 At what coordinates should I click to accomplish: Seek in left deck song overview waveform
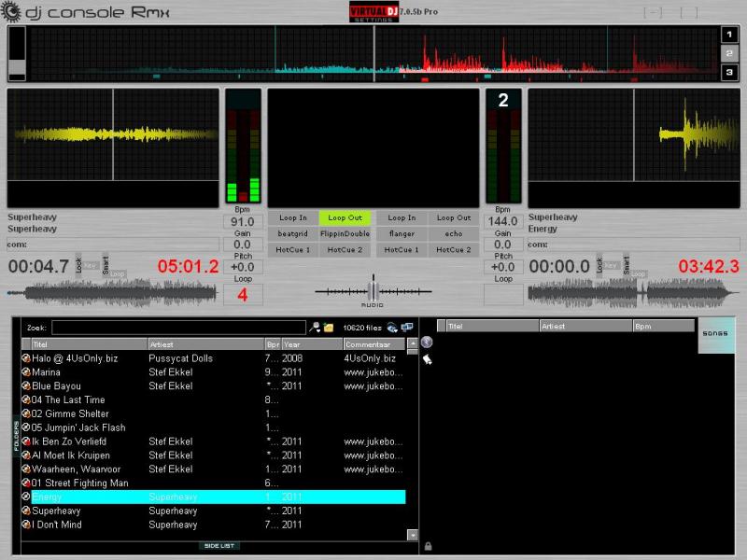pos(112,291)
